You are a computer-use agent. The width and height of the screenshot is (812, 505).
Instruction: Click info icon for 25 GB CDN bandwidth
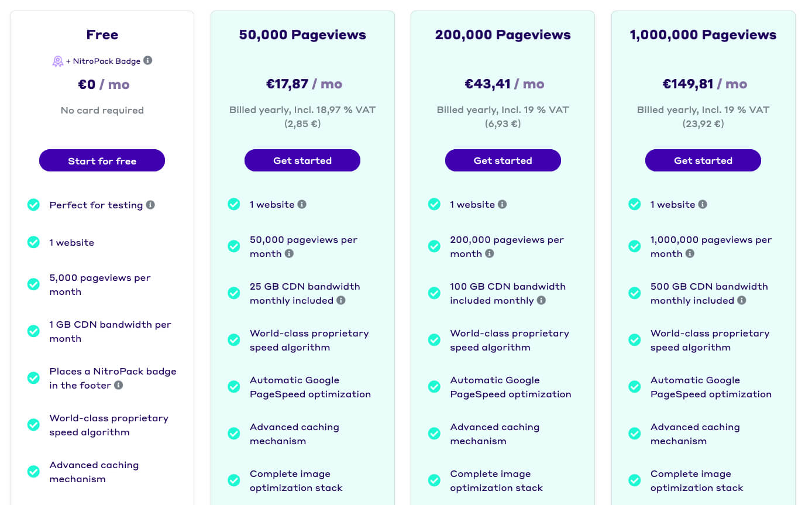click(x=340, y=300)
